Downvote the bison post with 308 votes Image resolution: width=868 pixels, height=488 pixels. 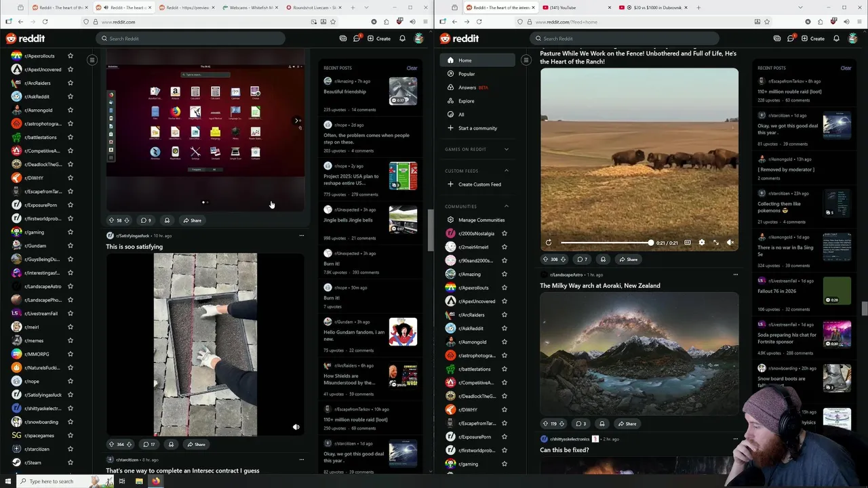click(x=562, y=260)
